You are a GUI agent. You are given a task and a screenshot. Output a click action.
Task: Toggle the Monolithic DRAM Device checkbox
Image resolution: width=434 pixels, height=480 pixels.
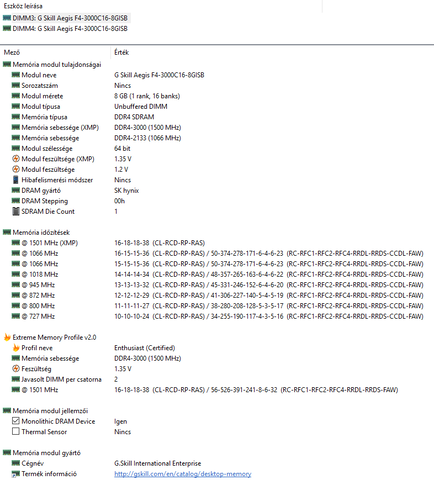pyautogui.click(x=16, y=421)
